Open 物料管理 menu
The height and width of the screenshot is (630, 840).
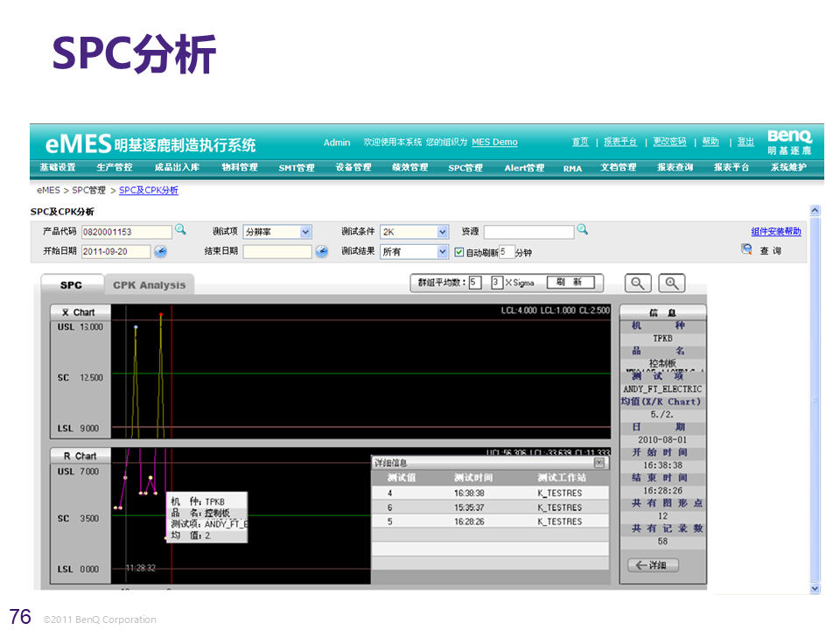click(240, 167)
